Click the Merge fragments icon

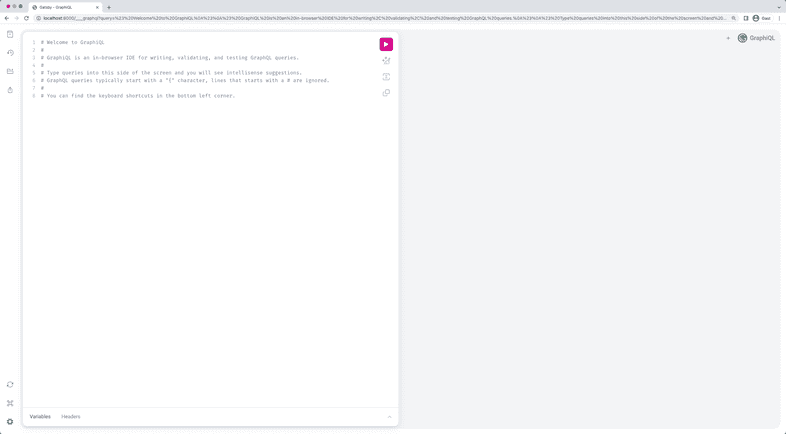click(386, 77)
